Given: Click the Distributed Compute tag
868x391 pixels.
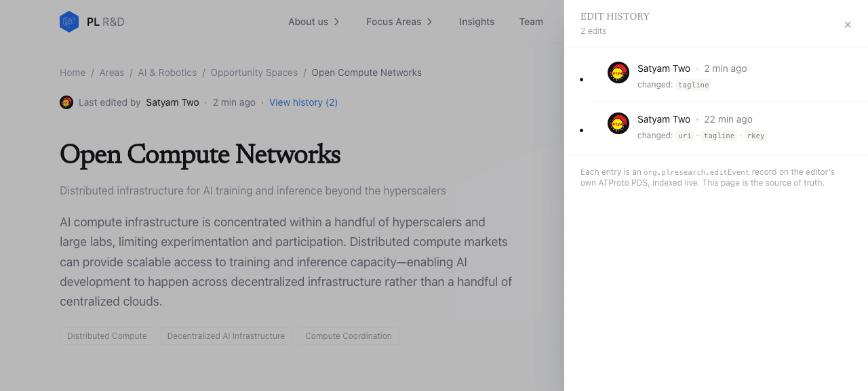Looking at the screenshot, I should tap(107, 336).
